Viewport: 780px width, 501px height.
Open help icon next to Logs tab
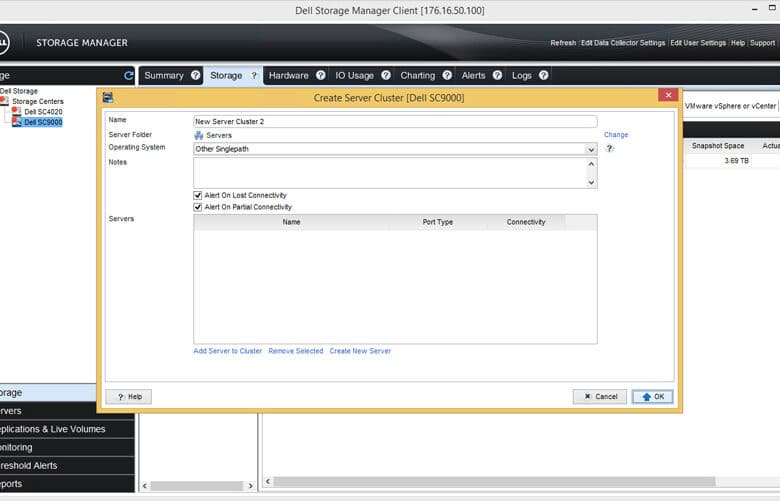pyautogui.click(x=543, y=75)
